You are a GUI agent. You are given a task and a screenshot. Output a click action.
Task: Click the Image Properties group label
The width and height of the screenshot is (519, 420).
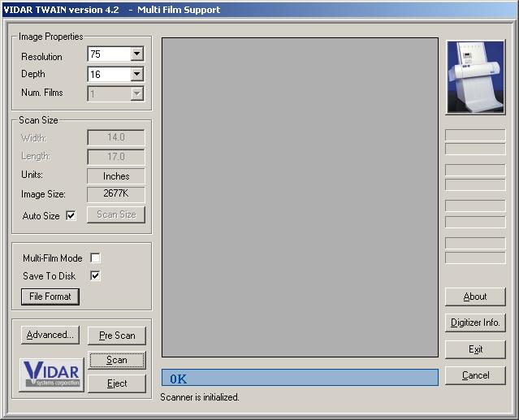click(50, 37)
